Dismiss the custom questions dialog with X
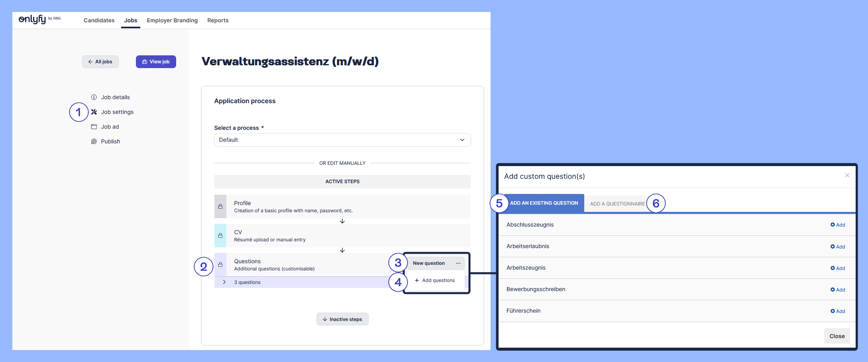The image size is (868, 362). [847, 175]
